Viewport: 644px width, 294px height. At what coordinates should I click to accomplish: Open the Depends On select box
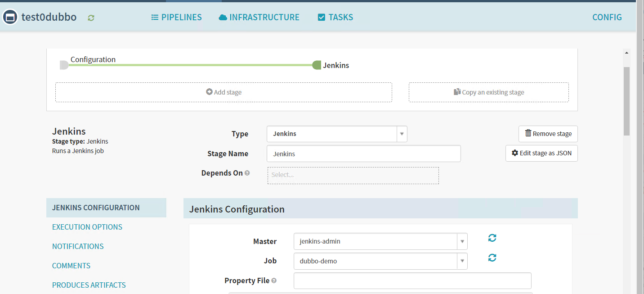(353, 175)
